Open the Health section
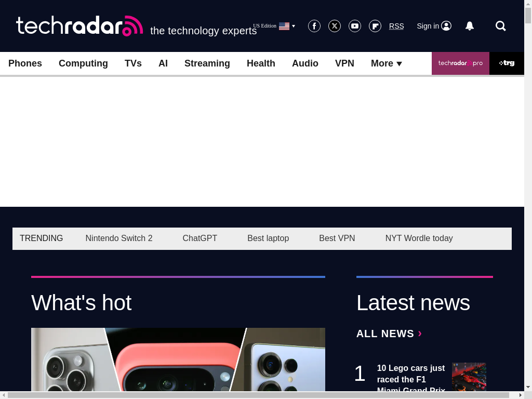The width and height of the screenshot is (532, 399). (261, 63)
